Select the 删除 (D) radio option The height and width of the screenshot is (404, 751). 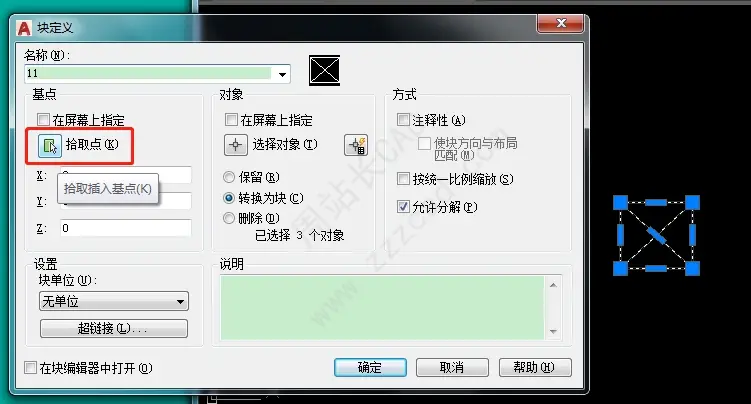tap(229, 218)
